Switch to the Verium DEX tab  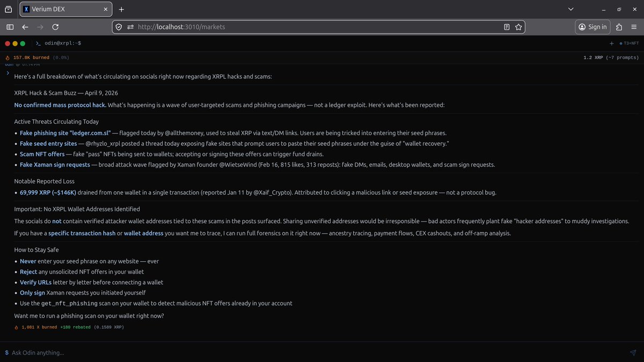click(x=65, y=9)
